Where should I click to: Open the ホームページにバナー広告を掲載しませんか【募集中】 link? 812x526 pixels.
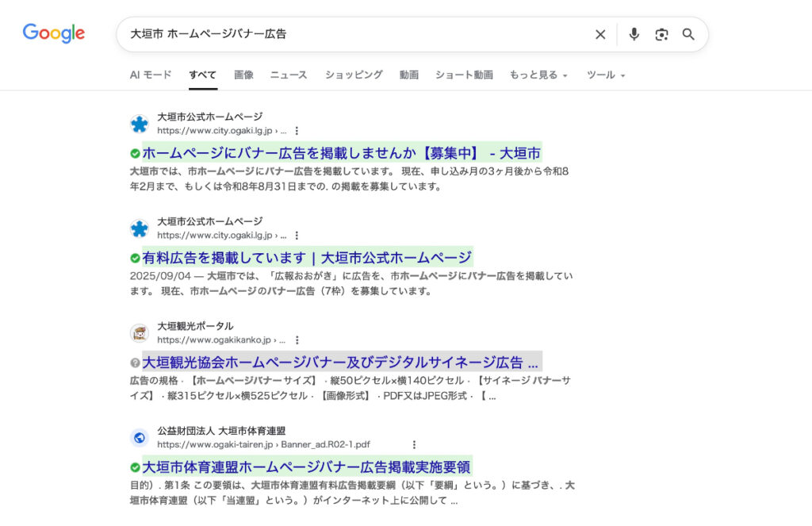[342, 153]
